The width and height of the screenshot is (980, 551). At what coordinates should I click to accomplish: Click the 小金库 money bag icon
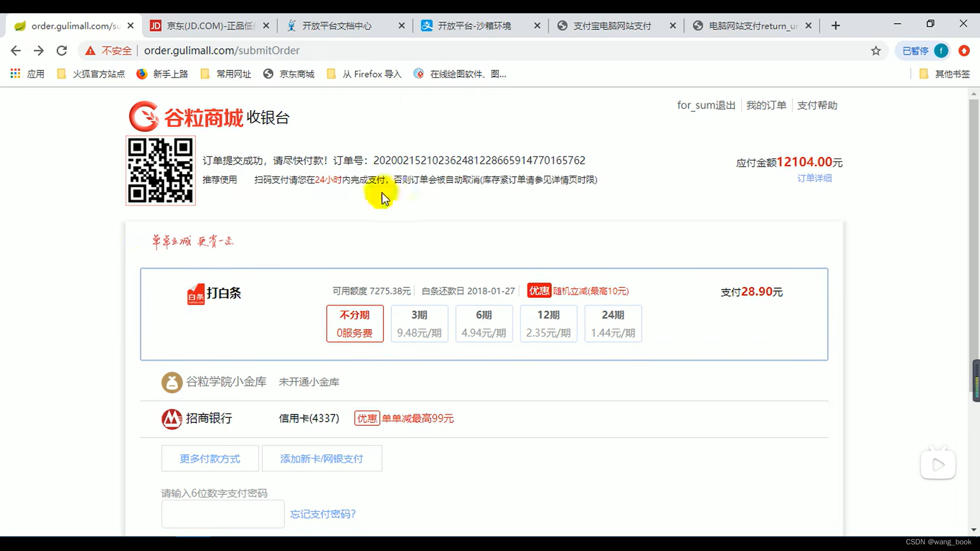pyautogui.click(x=172, y=382)
